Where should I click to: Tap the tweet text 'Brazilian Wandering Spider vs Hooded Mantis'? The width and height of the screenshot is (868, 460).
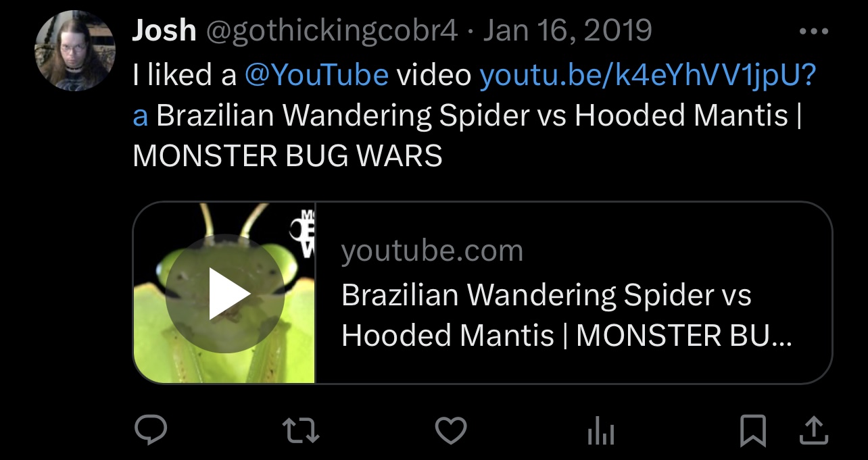(473, 116)
